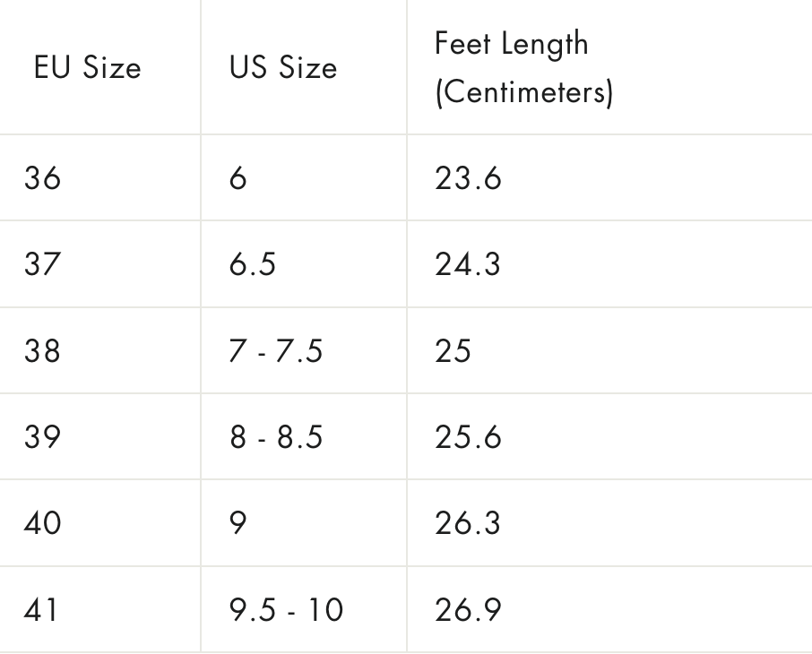
Task: Click the EU size 38 cell
Action: pos(43,350)
